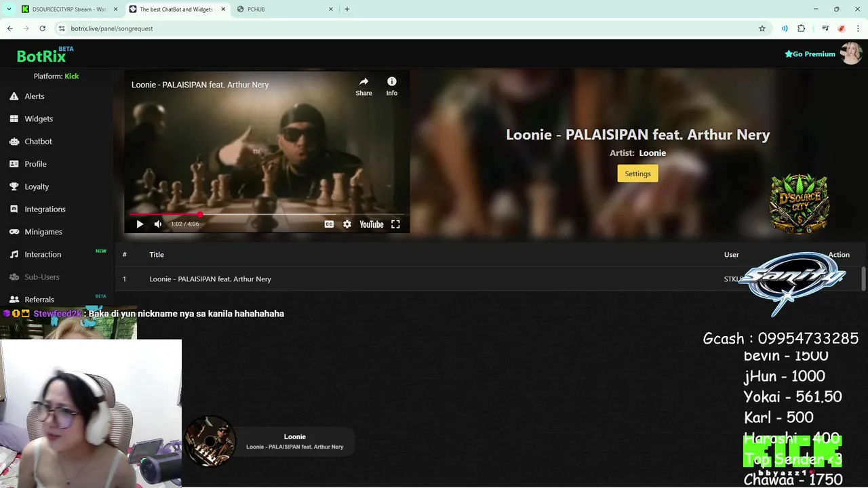Open a new browser tab
The height and width of the screenshot is (488, 868).
(x=347, y=9)
